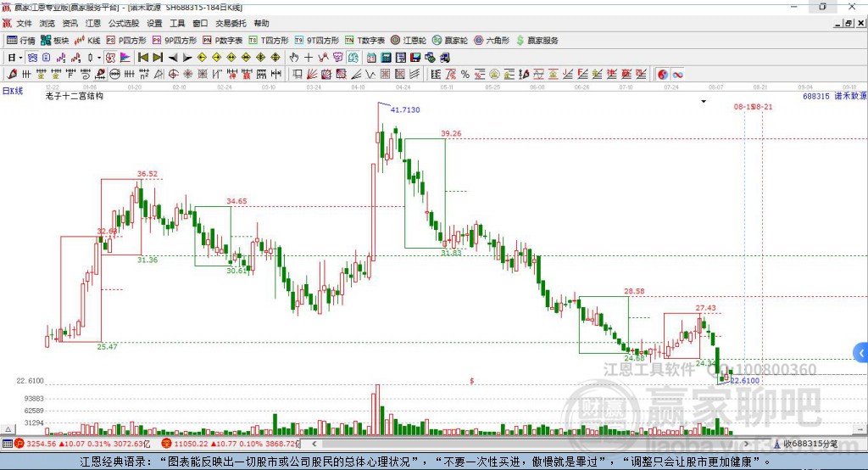The width and height of the screenshot is (868, 470).
Task: Click the blue infinity loop icon
Action: click(677, 75)
